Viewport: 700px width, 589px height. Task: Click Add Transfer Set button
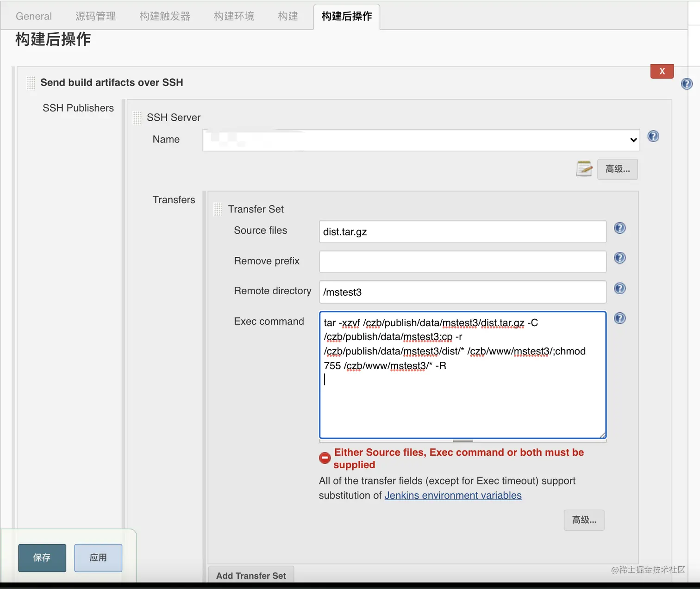pyautogui.click(x=251, y=576)
